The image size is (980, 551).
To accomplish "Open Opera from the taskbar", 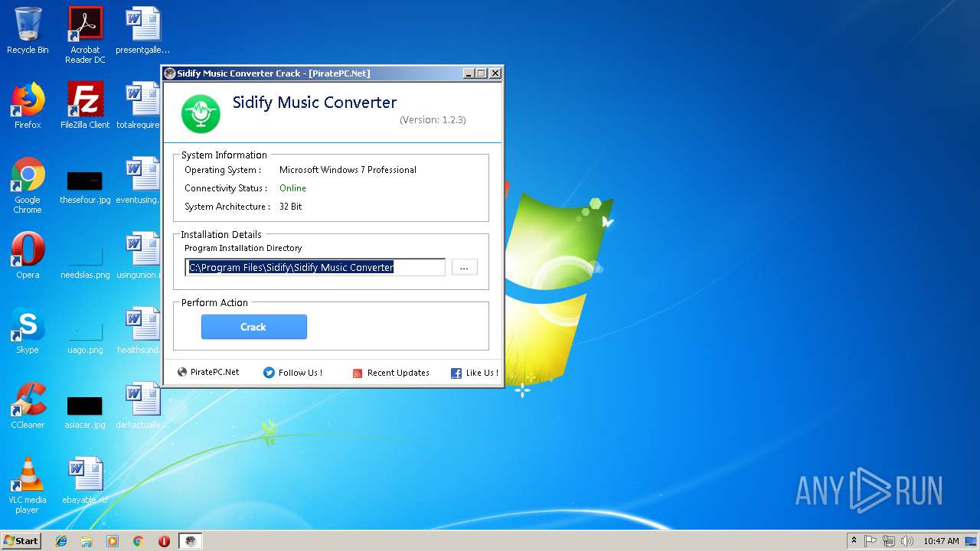I will [164, 541].
